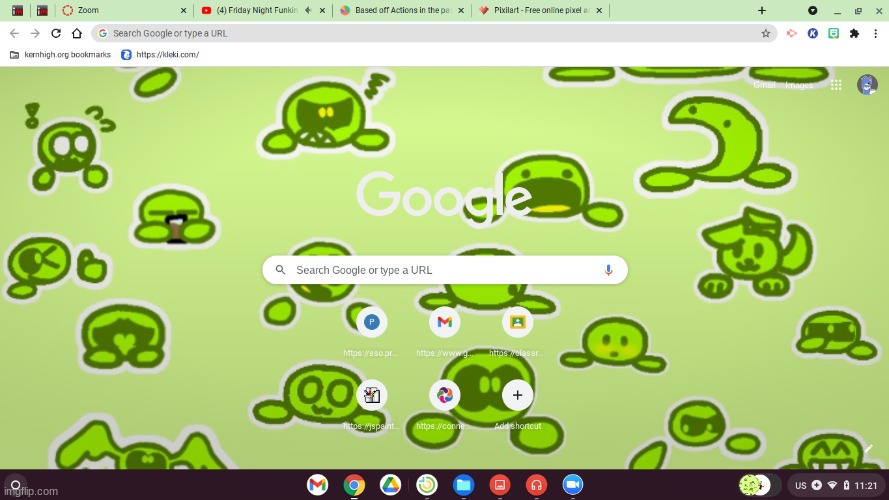Go to the Home page
The width and height of the screenshot is (889, 500).
click(x=77, y=33)
